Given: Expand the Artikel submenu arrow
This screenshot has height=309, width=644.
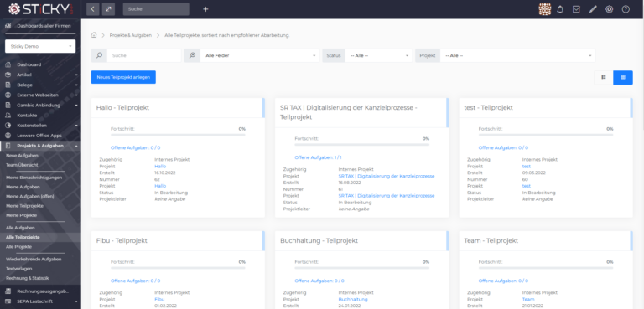Looking at the screenshot, I should 76,75.
